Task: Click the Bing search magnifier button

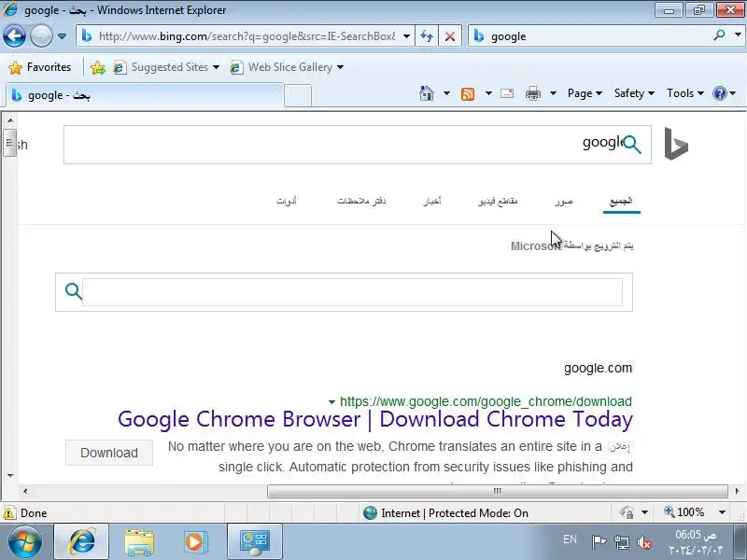Action: (x=632, y=145)
